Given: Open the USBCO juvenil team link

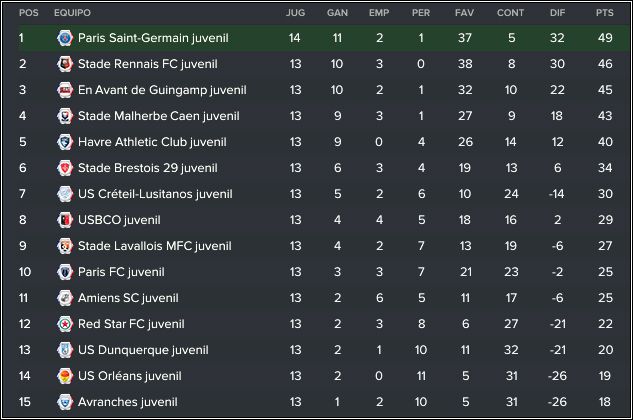Looking at the screenshot, I should click(x=119, y=220).
